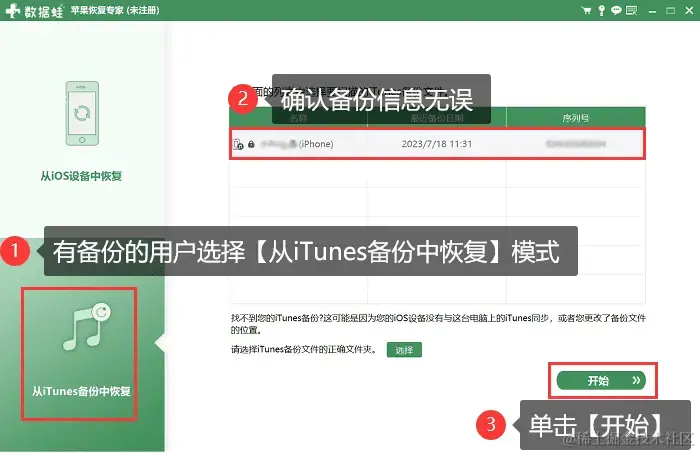Click the device icon in the iPhone row
Viewport: 700px width, 453px height.
pos(238,144)
